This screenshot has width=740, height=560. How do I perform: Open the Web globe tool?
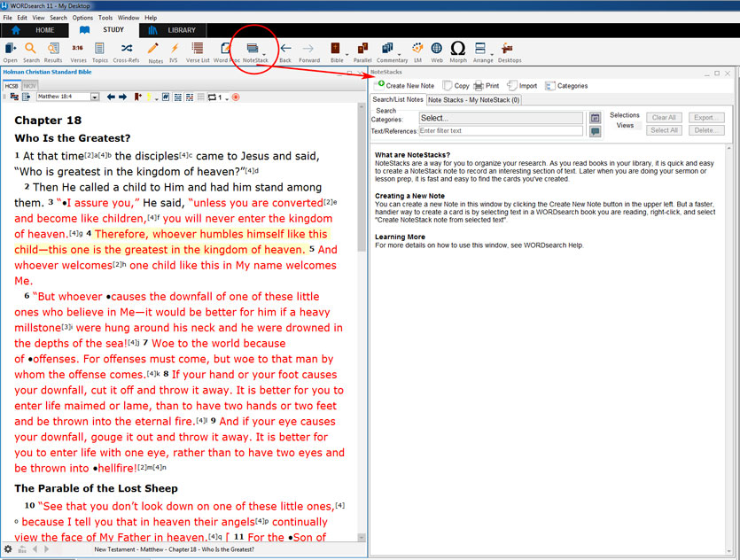click(437, 48)
